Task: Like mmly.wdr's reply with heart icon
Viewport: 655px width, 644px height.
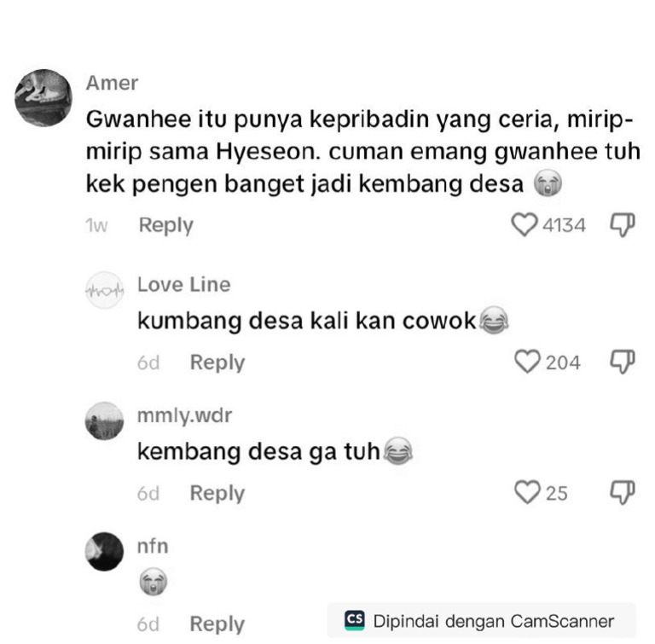Action: [x=527, y=492]
